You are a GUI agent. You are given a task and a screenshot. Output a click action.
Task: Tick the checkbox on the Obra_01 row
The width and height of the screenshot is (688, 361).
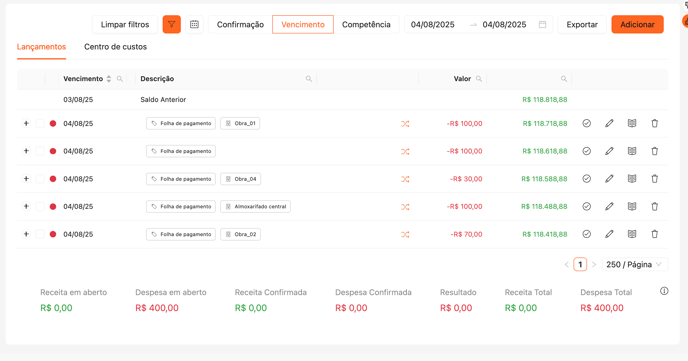40,124
